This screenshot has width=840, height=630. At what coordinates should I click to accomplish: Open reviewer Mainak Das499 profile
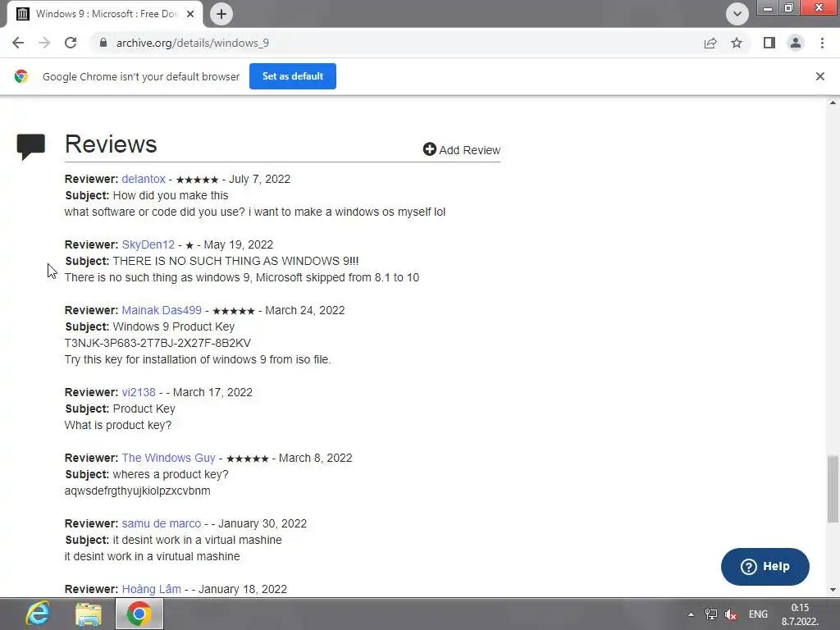(x=162, y=310)
